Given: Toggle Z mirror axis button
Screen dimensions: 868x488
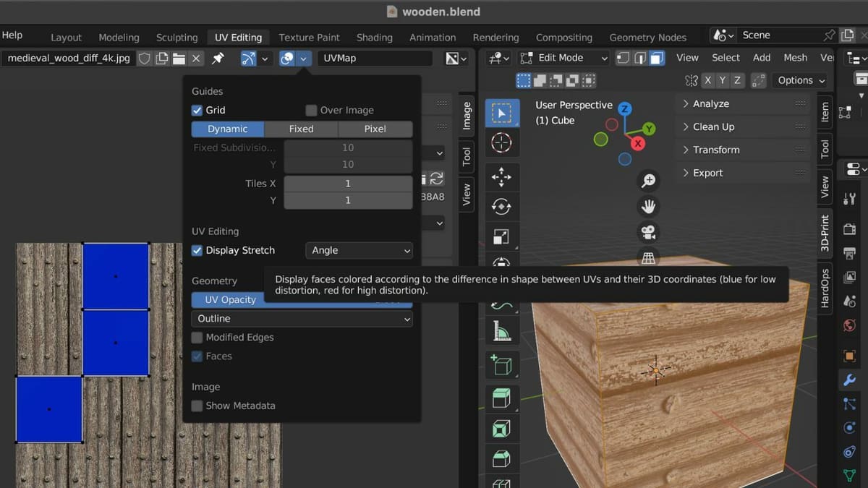Looking at the screenshot, I should [737, 80].
